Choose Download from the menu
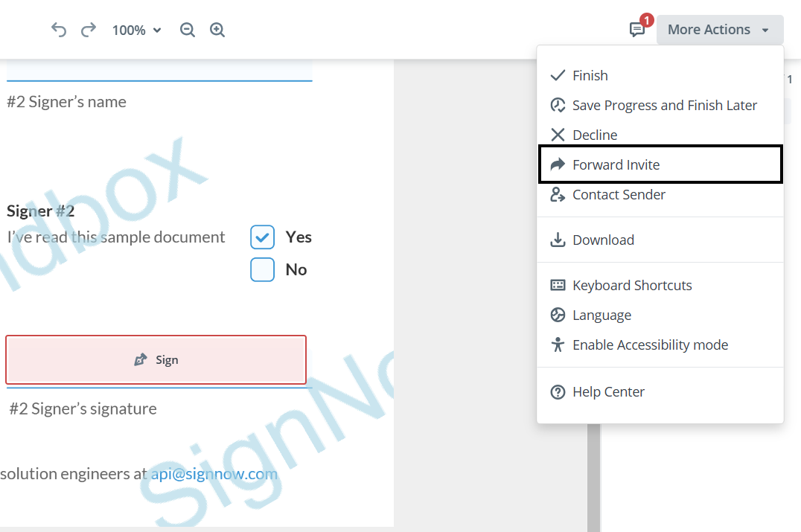This screenshot has height=532, width=801. (x=660, y=240)
